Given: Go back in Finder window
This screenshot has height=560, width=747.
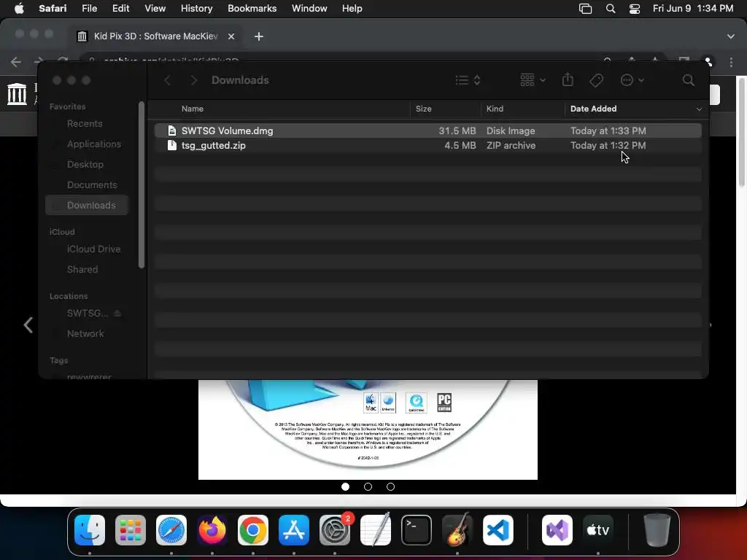Looking at the screenshot, I should click(167, 80).
